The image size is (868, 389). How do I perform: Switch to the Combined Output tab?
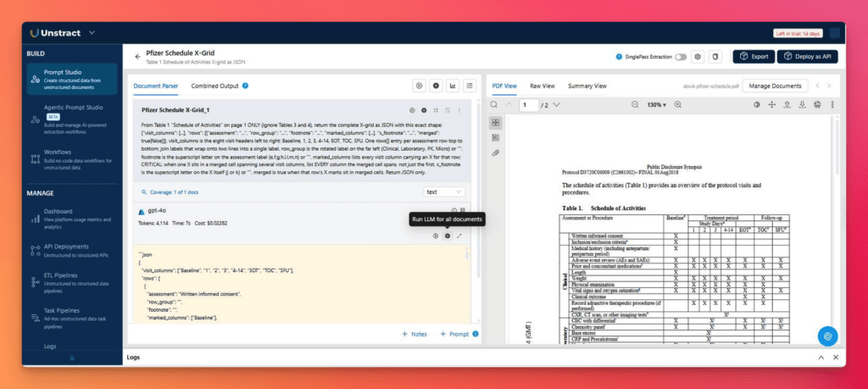[x=214, y=86]
